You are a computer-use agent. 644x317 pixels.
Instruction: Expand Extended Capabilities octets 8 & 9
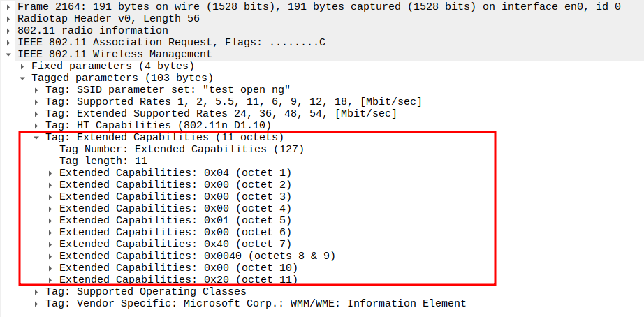point(51,256)
